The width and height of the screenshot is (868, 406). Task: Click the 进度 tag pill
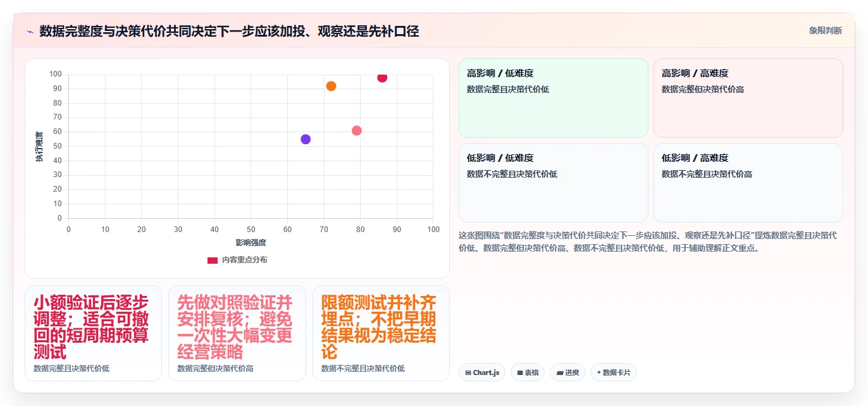click(x=567, y=372)
